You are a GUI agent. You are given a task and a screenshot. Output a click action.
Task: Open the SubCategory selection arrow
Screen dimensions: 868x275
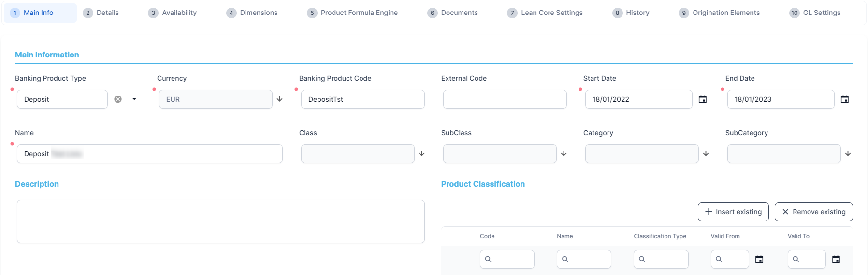click(x=848, y=153)
